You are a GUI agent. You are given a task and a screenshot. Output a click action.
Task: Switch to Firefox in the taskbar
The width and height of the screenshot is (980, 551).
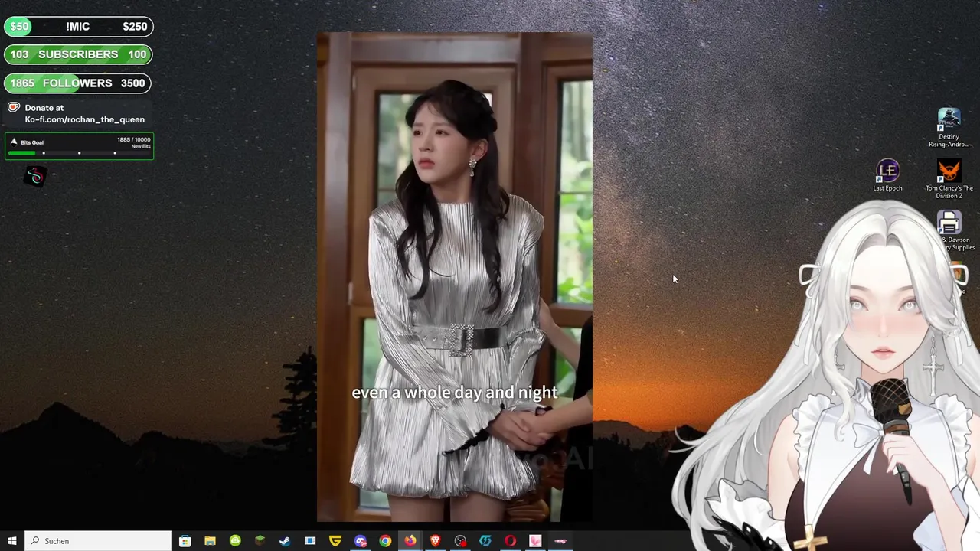coord(410,541)
